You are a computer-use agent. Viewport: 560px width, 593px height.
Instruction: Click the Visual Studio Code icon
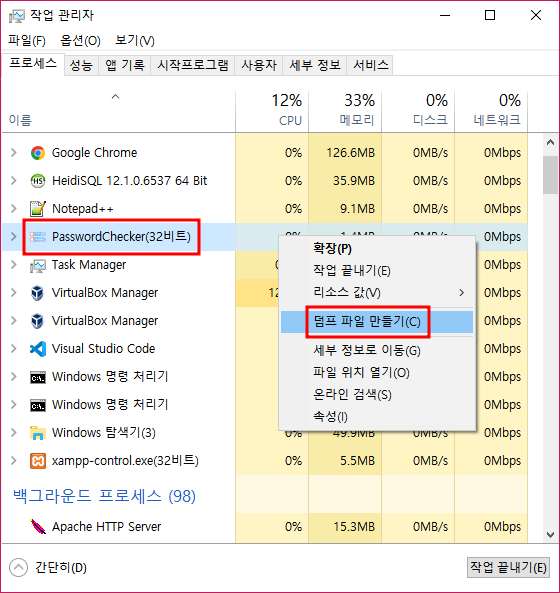[38, 349]
